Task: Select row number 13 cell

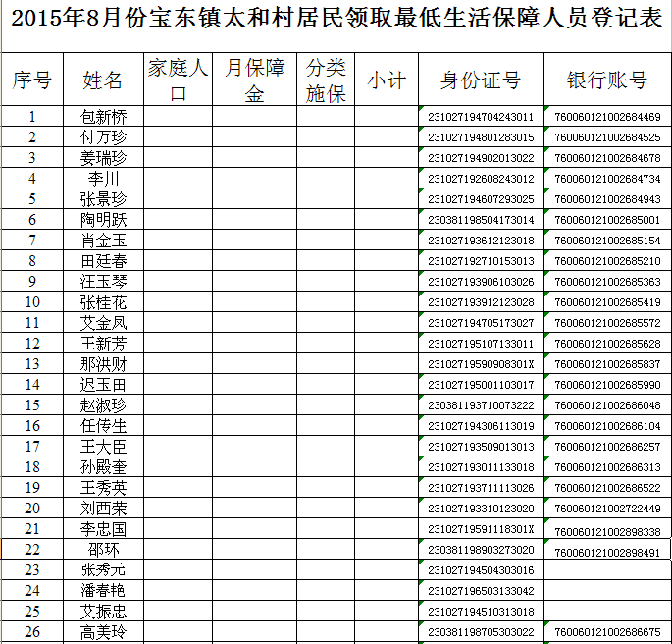Action: click(x=32, y=363)
